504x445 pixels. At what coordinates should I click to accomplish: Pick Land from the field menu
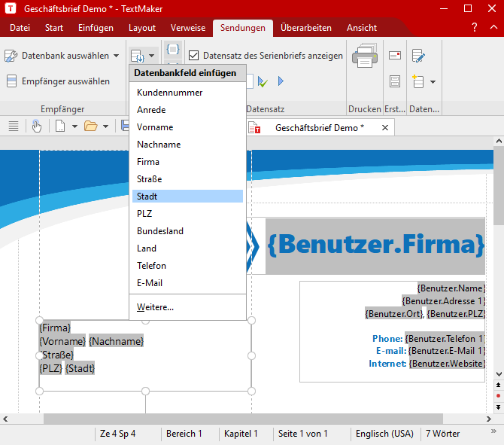(x=187, y=248)
